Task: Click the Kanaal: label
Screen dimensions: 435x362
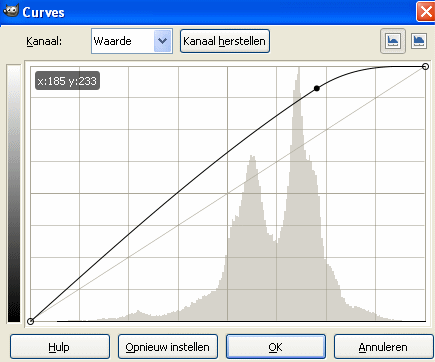Action: coord(44,41)
